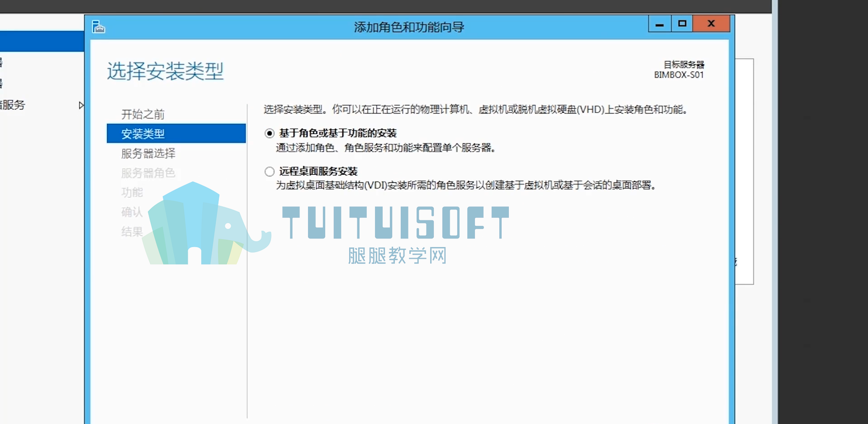Click the disabled 服务器角色 step
Image resolution: width=868 pixels, height=424 pixels.
148,173
